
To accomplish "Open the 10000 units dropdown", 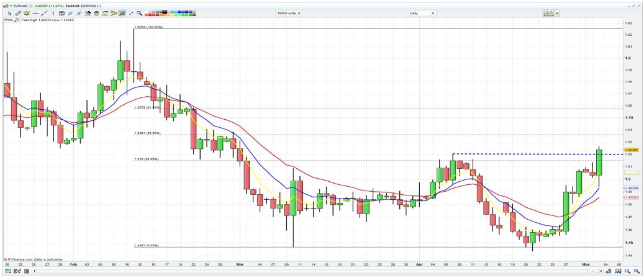I will tap(289, 12).
